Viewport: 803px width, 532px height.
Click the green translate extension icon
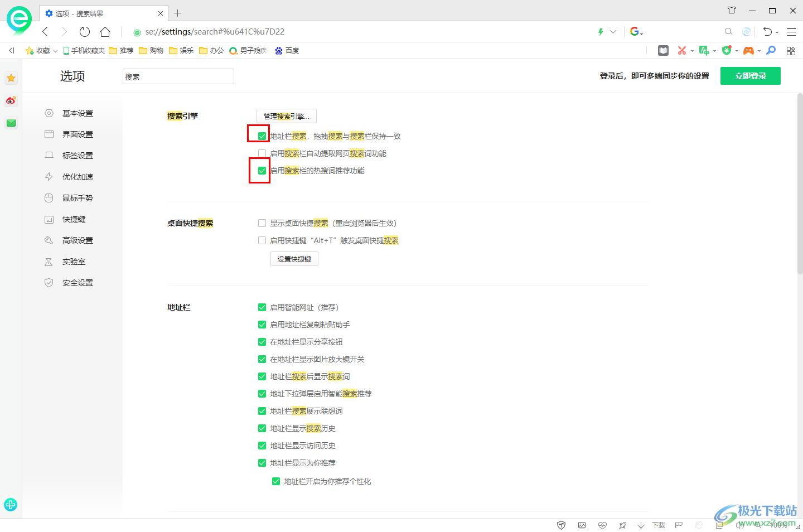(x=704, y=51)
